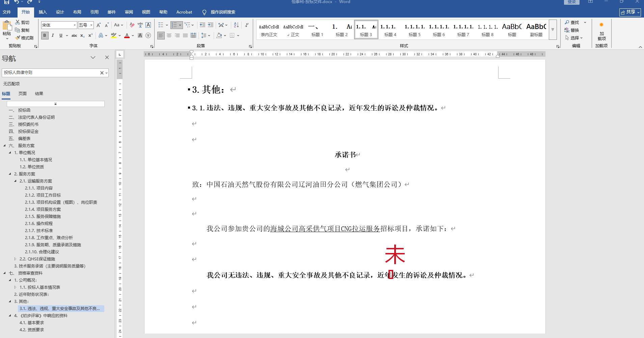Open the font name dropdown 宋体

(75, 25)
